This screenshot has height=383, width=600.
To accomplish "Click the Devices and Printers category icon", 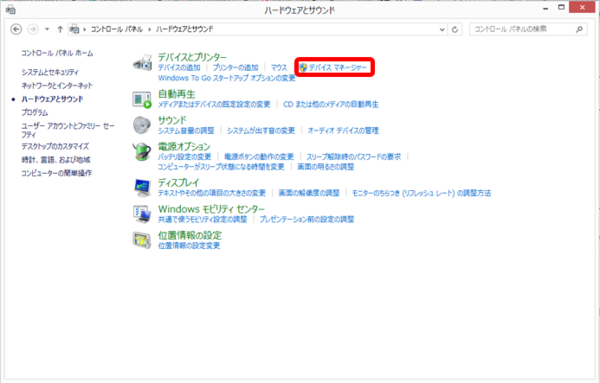I will click(x=142, y=63).
